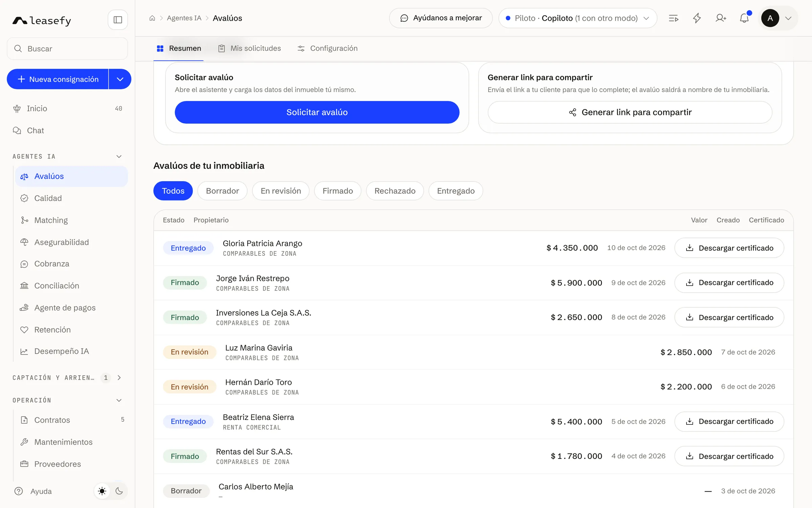The image size is (812, 508).
Task: Open Conciliación agent
Action: tap(71, 286)
